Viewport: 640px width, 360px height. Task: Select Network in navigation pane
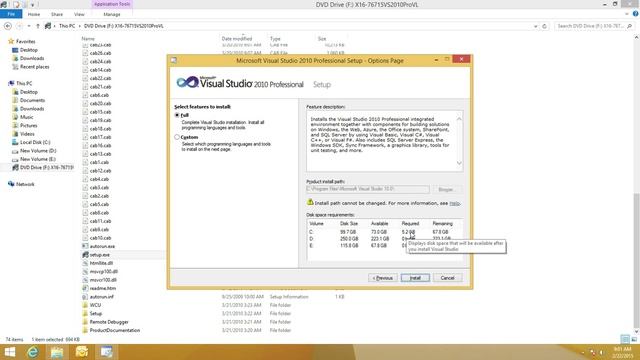tap(25, 184)
